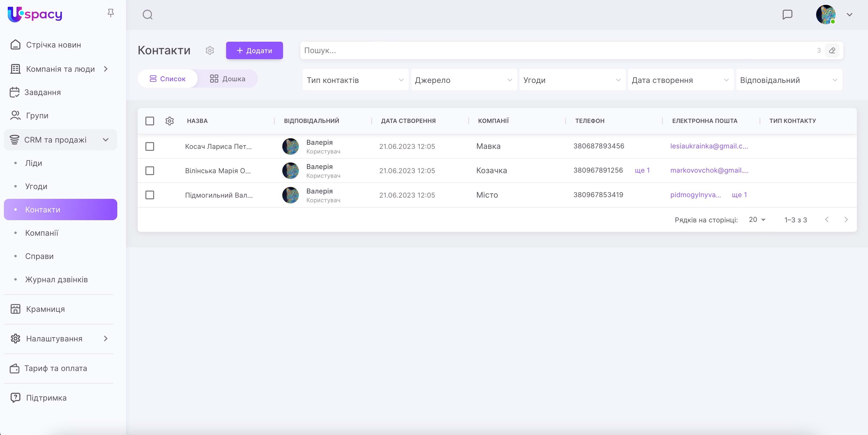
Task: Select all contacts header checkbox
Action: point(150,121)
